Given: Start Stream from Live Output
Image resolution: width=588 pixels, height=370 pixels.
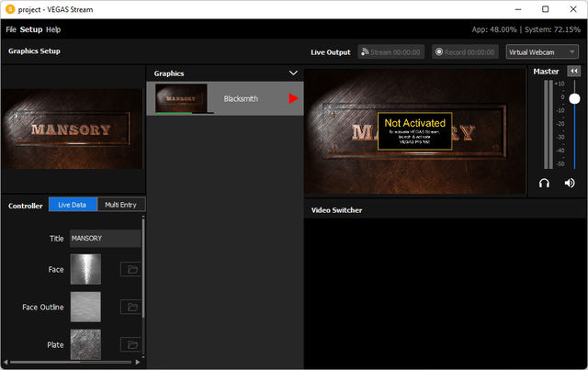Looking at the screenshot, I should [x=391, y=52].
